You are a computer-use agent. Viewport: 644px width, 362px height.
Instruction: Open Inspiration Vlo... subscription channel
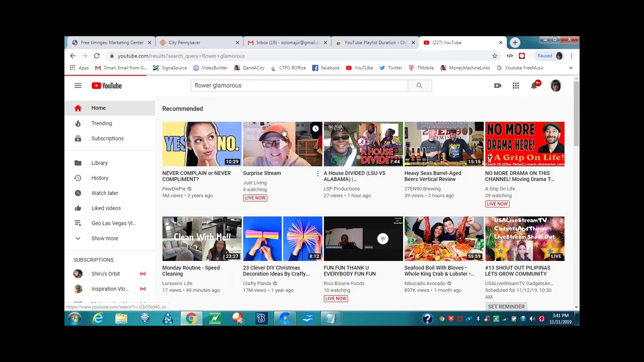pyautogui.click(x=110, y=289)
